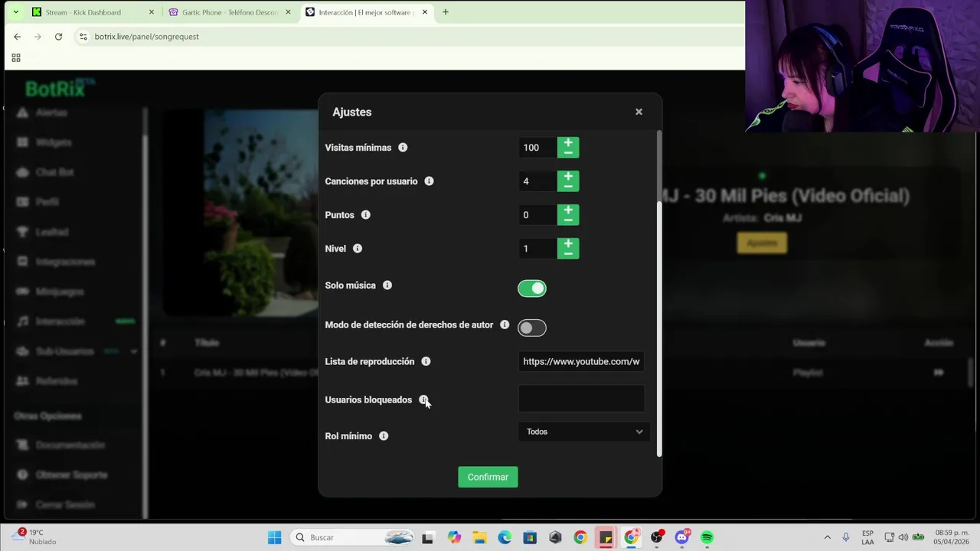The width and height of the screenshot is (980, 551).
Task: Open Microsoft Edge from the taskbar
Action: (505, 537)
